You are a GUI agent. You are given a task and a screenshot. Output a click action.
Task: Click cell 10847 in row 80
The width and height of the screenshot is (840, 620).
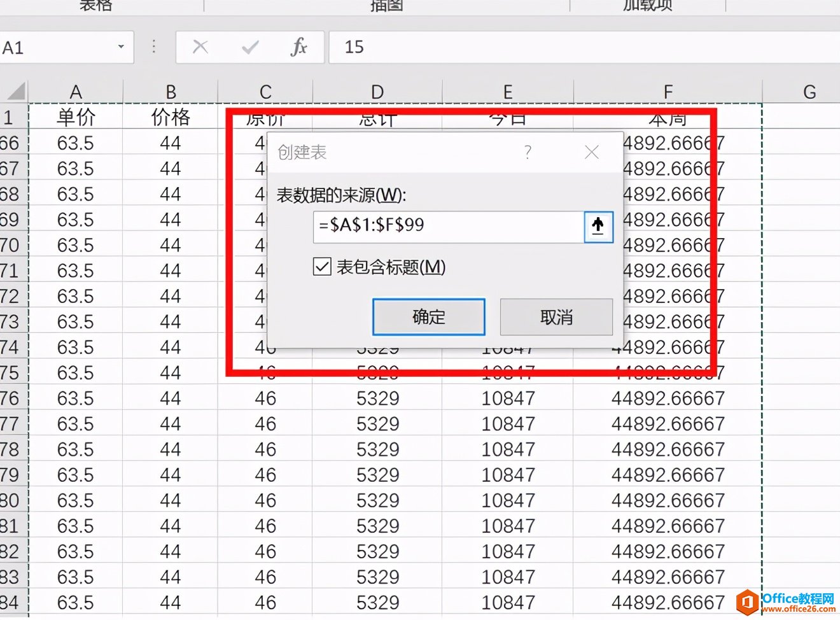pyautogui.click(x=508, y=500)
